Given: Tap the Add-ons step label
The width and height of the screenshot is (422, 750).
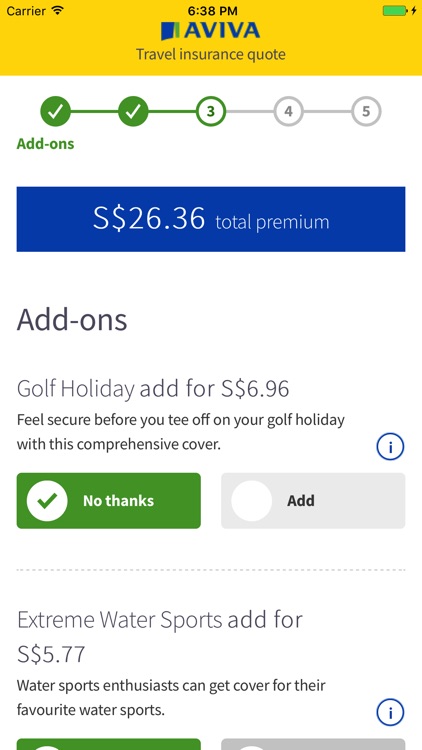Looking at the screenshot, I should (x=45, y=143).
